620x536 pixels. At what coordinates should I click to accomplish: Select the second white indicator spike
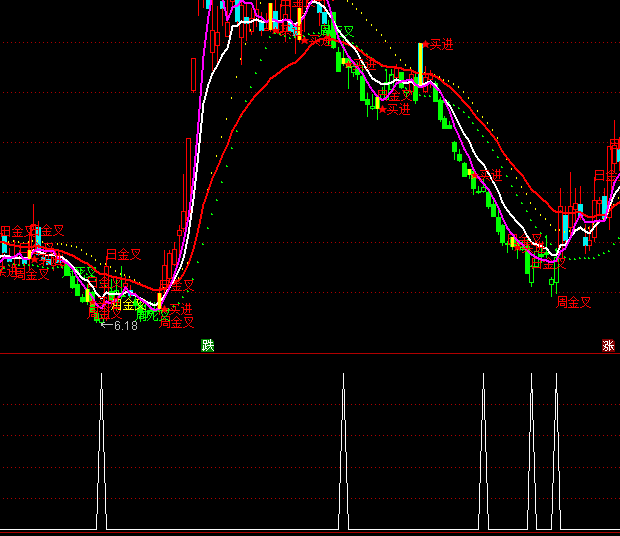pyautogui.click(x=343, y=450)
